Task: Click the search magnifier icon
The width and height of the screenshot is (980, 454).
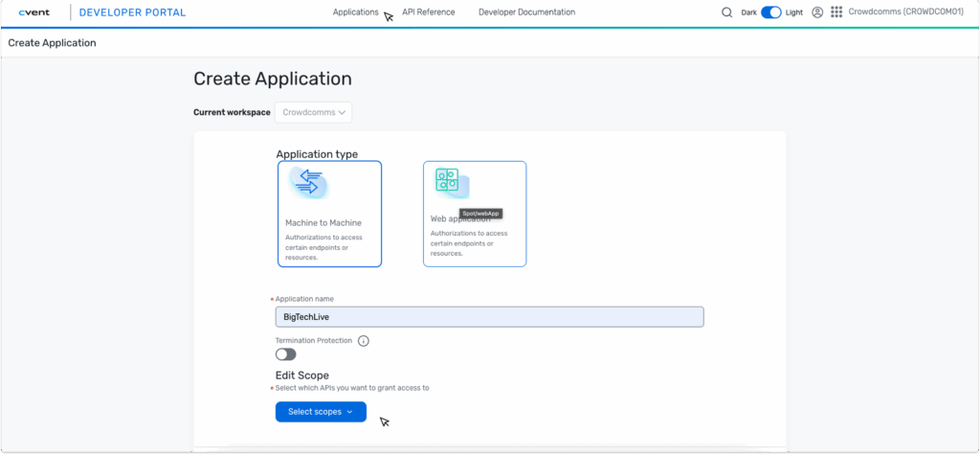Action: [726, 12]
